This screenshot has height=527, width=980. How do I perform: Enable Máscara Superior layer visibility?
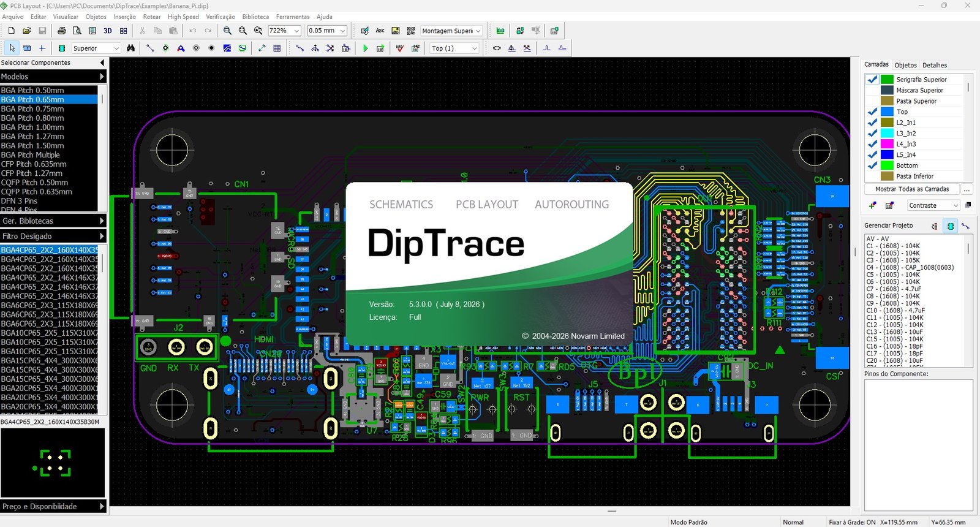[872, 90]
